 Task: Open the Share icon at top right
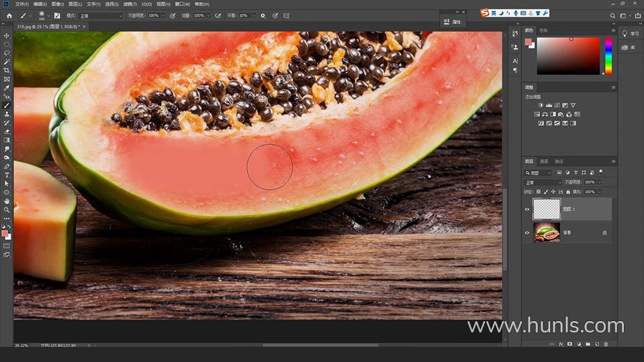[x=637, y=15]
